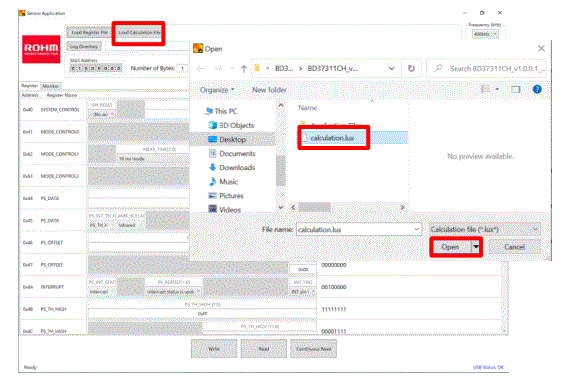Image resolution: width=575 pixels, height=385 pixels.
Task: Click the PS_OFFSET register value 00000000
Action: 334,265
